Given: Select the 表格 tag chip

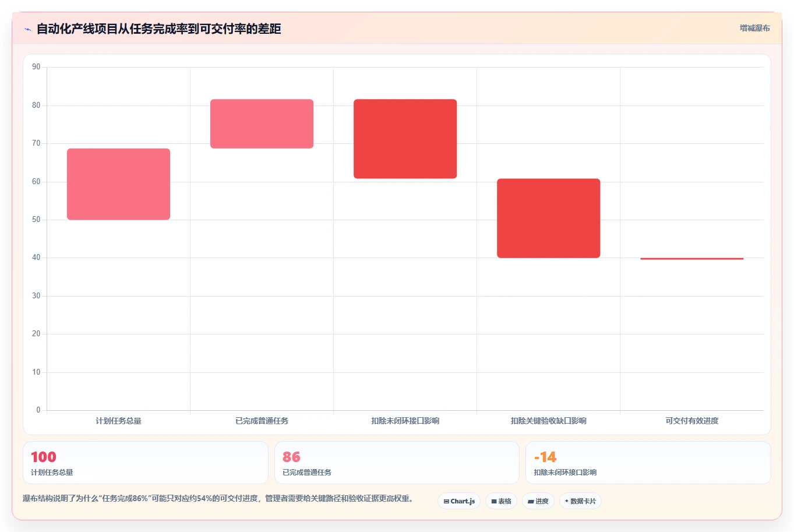Looking at the screenshot, I should (501, 501).
